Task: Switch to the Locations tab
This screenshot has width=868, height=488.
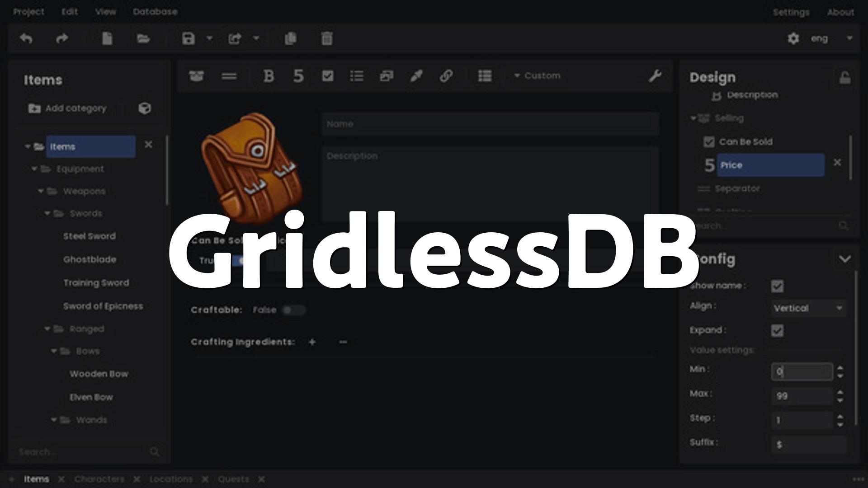Action: (x=171, y=479)
